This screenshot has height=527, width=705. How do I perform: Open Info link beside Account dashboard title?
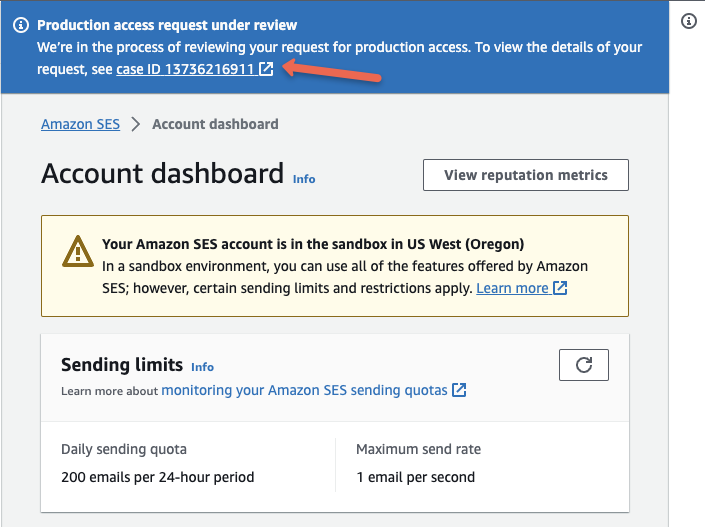point(304,179)
